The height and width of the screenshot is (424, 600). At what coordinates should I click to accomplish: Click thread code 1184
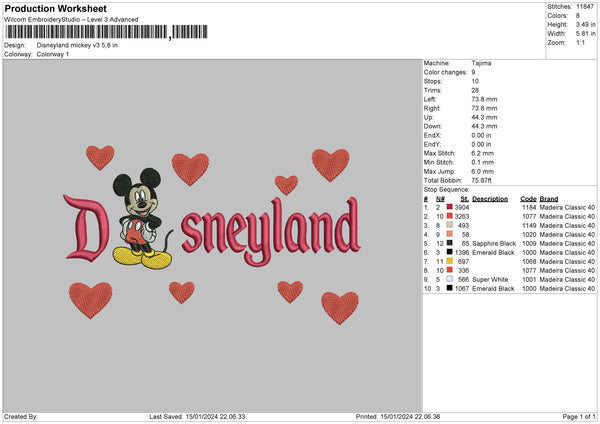[x=529, y=207]
